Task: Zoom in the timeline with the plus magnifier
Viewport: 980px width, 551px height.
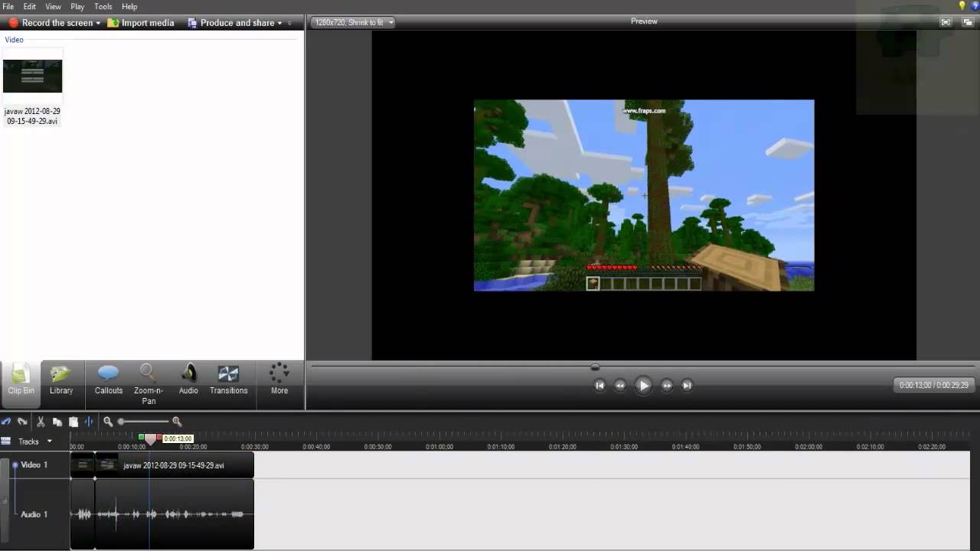Action: point(177,422)
